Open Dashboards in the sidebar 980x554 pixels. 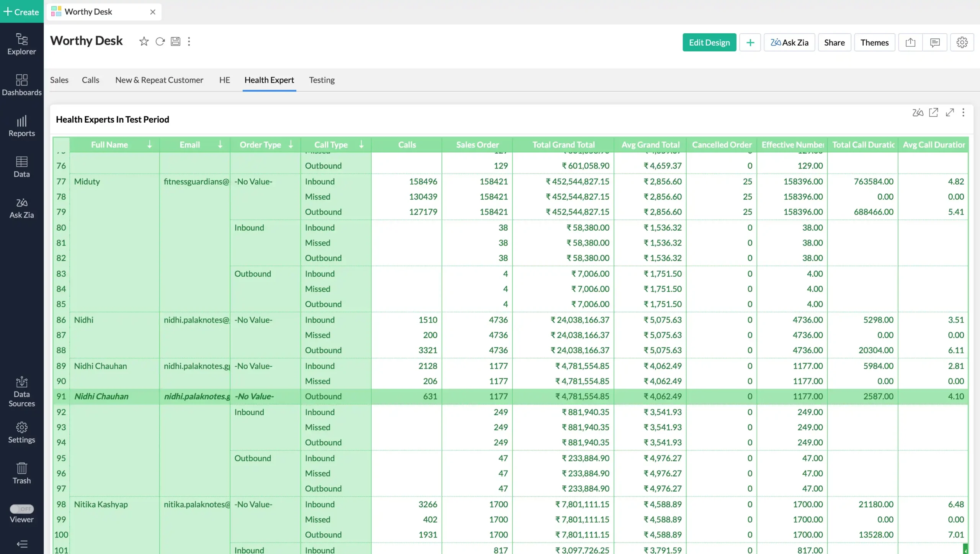pyautogui.click(x=21, y=85)
